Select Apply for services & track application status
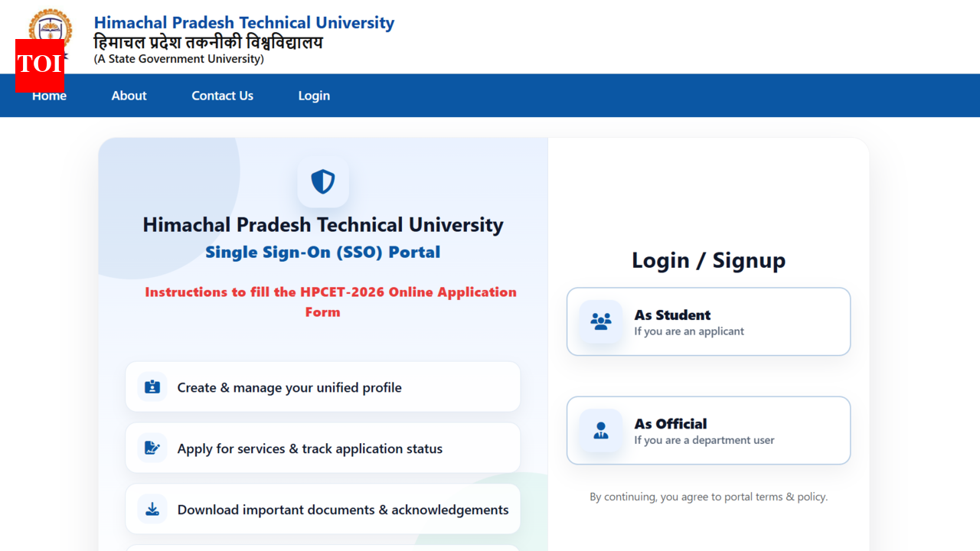The image size is (980, 551). pos(322,448)
